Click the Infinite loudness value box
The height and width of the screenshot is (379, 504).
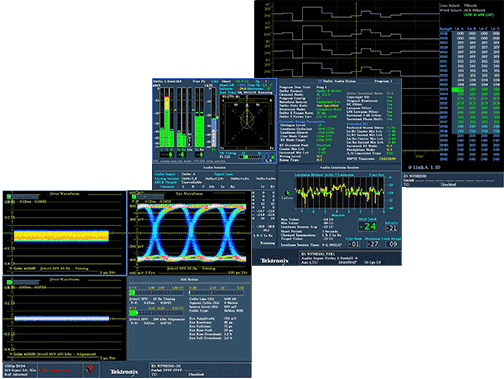[x=391, y=228]
